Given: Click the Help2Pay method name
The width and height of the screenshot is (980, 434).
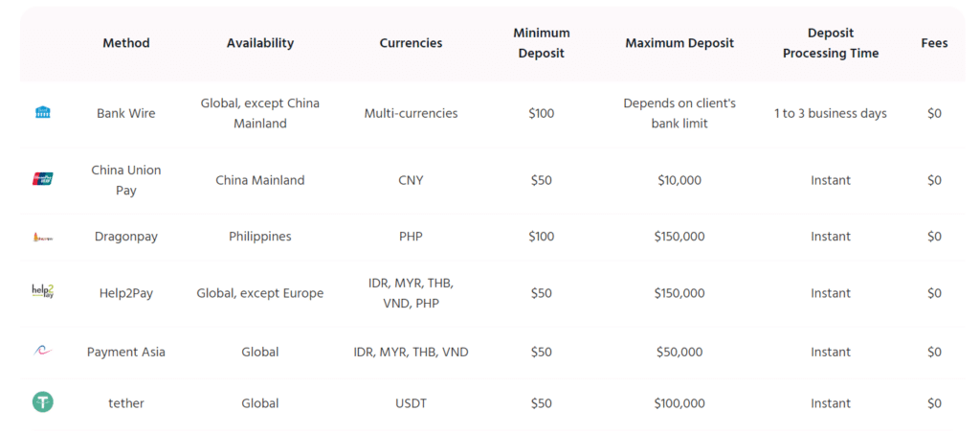Looking at the screenshot, I should pos(126,293).
